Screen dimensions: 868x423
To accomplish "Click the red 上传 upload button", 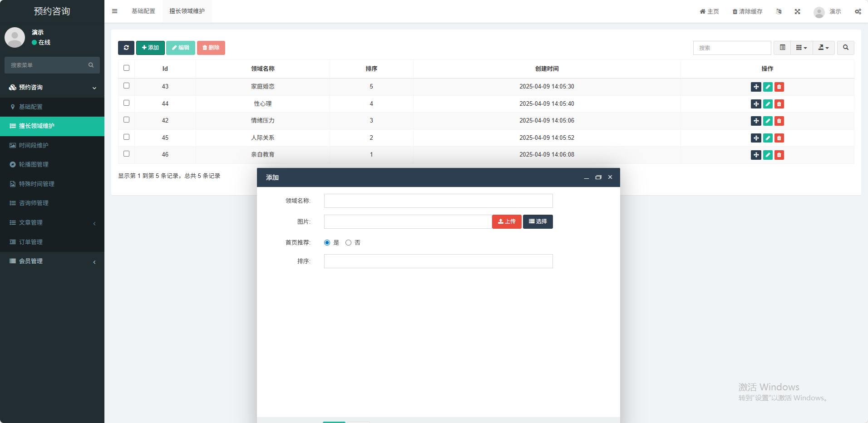I will click(x=507, y=221).
